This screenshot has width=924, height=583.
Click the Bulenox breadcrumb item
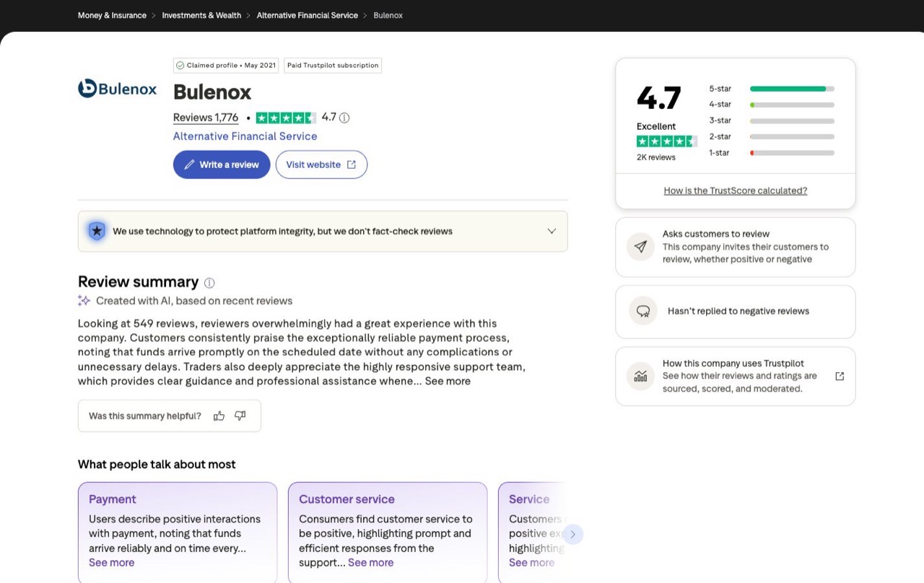point(388,15)
